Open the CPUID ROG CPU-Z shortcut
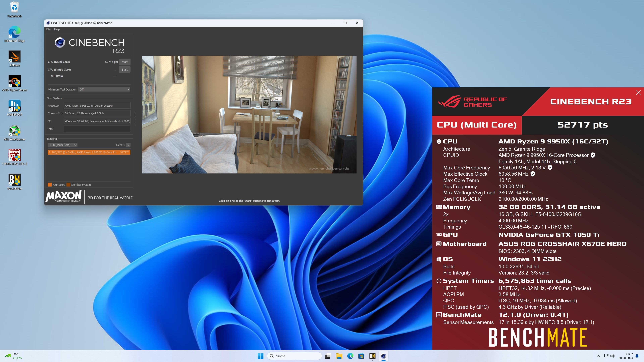644x362 pixels. [14, 155]
